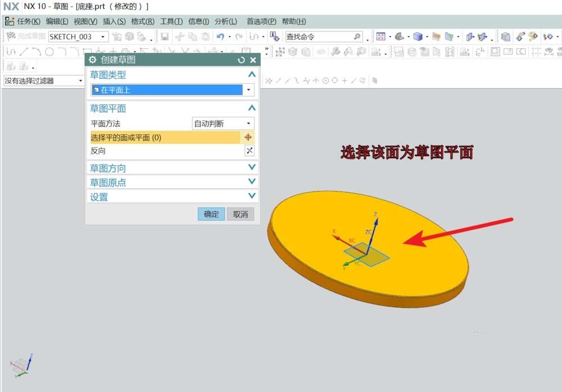This screenshot has height=392, width=562.
Task: Click the 反向 reverse direction icon
Action: coord(251,151)
